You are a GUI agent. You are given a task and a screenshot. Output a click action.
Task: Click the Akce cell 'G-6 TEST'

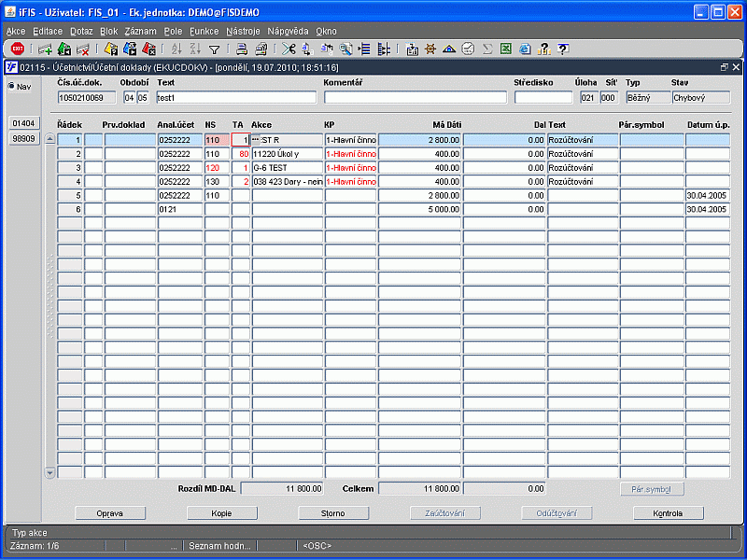pyautogui.click(x=288, y=168)
